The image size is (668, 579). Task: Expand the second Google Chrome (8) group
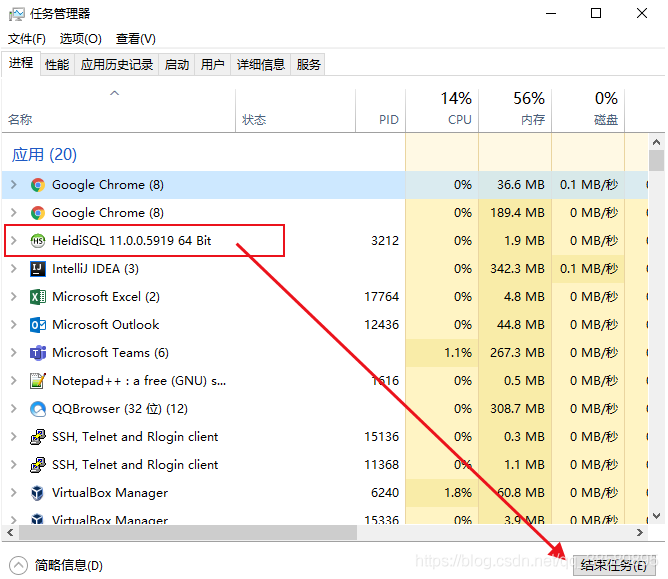(14, 213)
